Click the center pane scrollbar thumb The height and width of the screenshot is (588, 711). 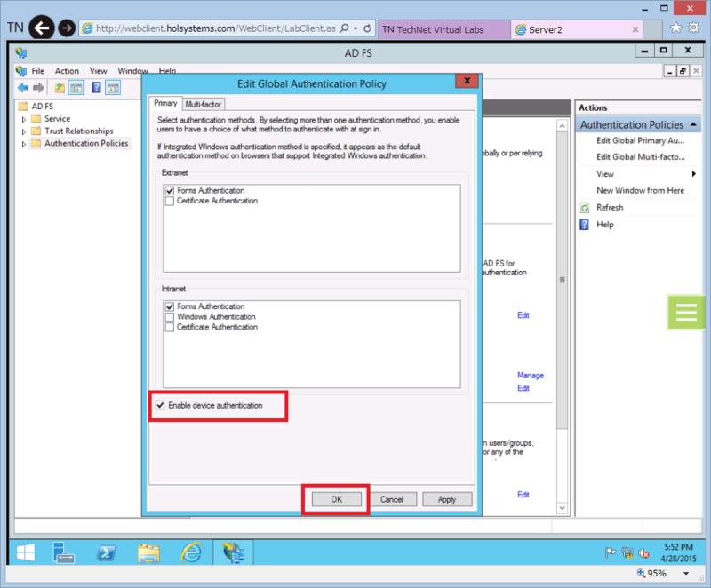coord(563,280)
